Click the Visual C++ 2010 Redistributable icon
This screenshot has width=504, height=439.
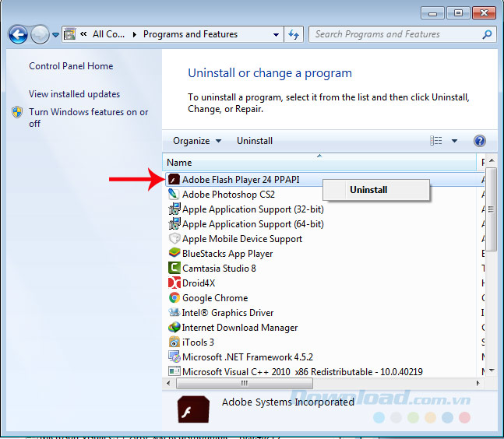click(x=174, y=371)
